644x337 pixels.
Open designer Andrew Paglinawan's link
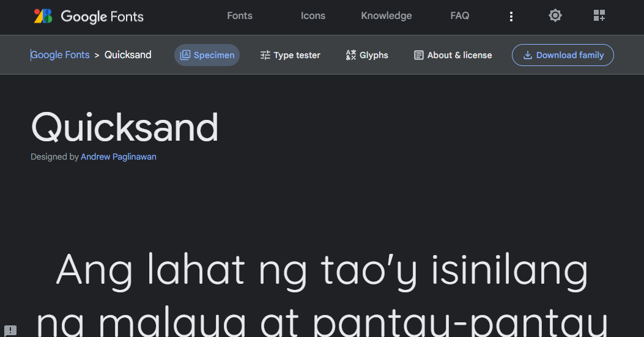tap(118, 157)
